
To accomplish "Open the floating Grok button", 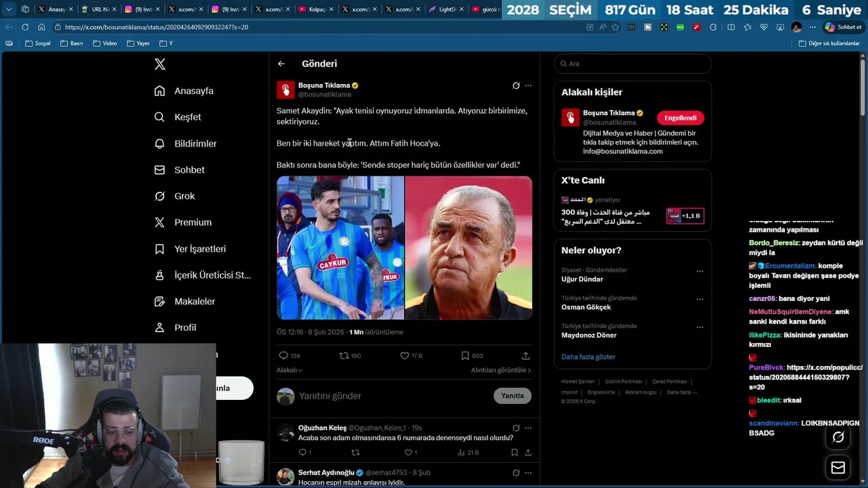I will point(838,437).
